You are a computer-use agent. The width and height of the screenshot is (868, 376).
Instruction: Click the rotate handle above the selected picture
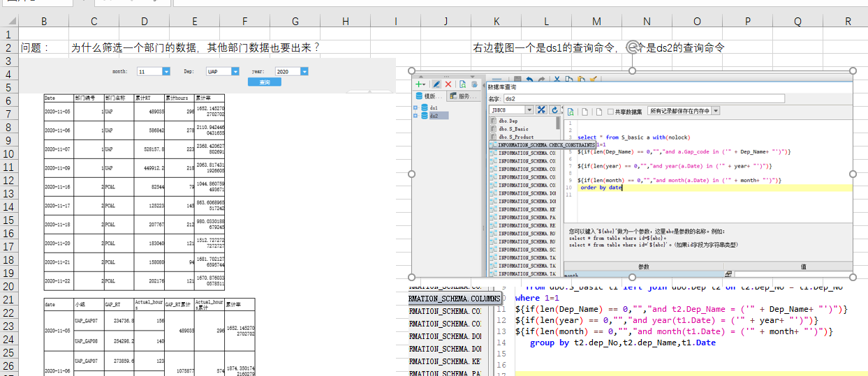click(632, 48)
